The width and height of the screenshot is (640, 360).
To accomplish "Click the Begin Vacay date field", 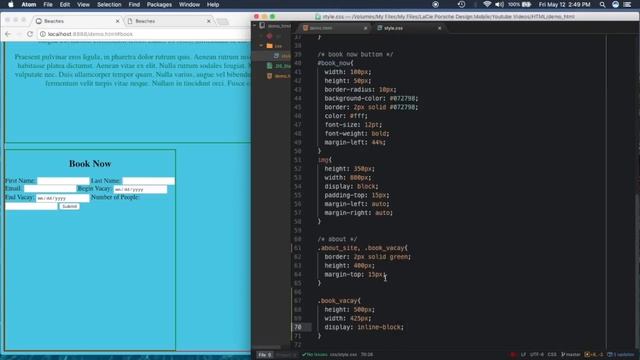I will pos(140,189).
